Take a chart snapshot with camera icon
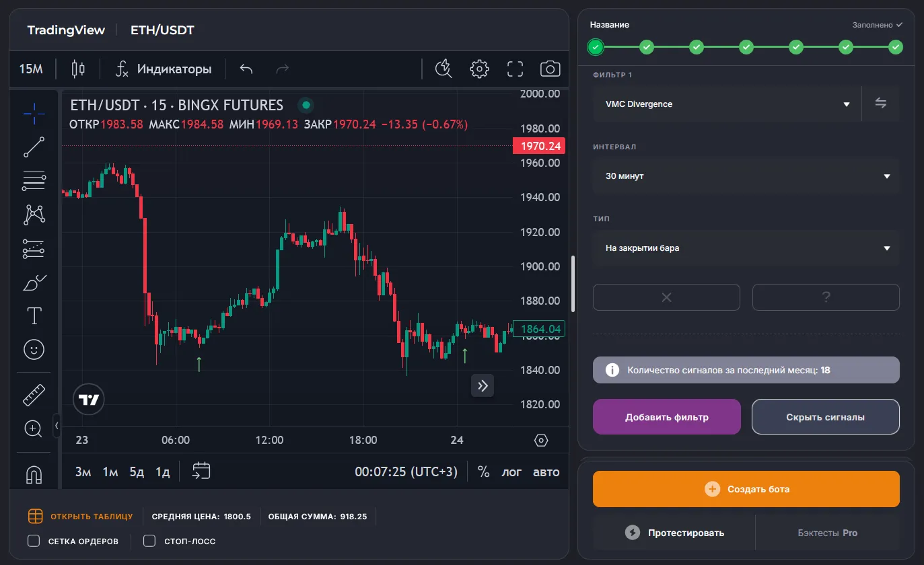This screenshot has width=924, height=565. point(550,69)
